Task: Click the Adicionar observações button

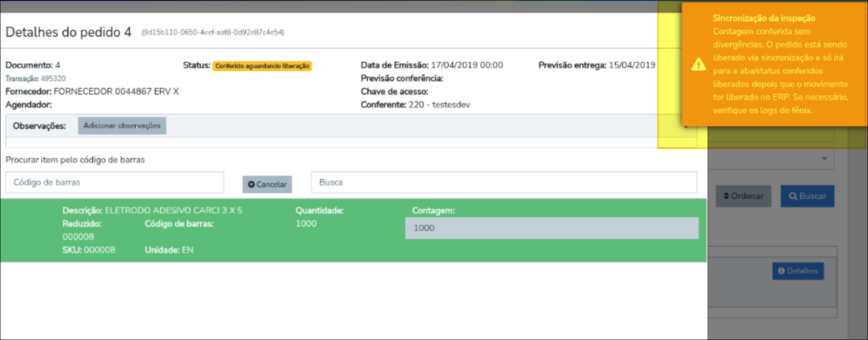Action: (x=122, y=126)
